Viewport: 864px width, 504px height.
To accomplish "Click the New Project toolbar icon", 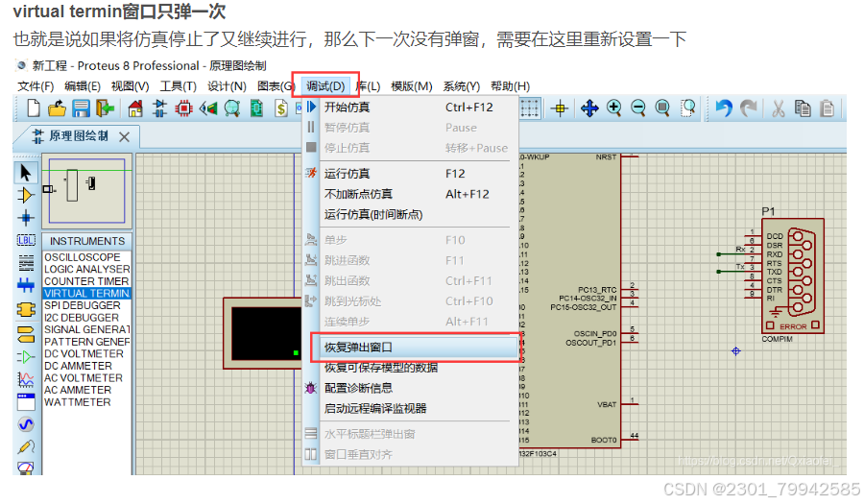I will [33, 108].
